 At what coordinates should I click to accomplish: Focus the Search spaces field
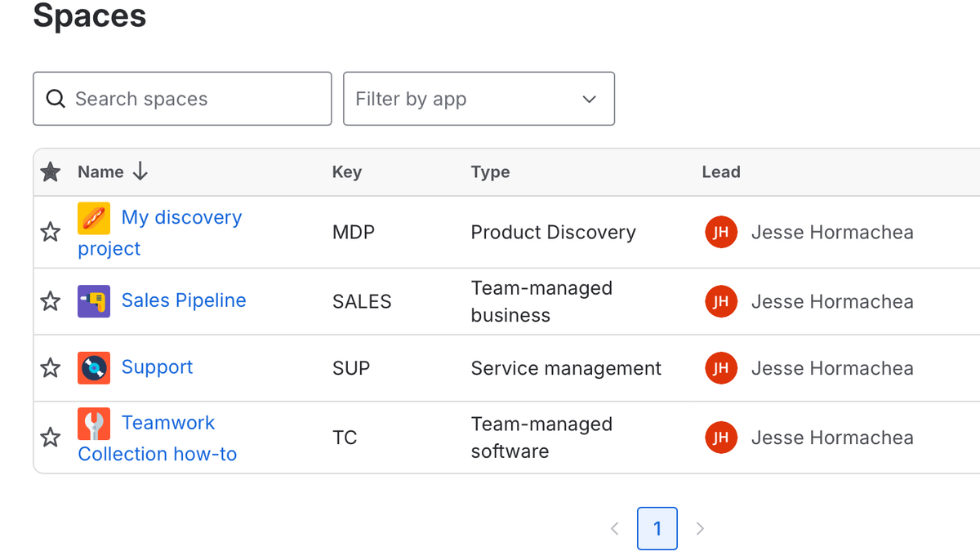[182, 99]
